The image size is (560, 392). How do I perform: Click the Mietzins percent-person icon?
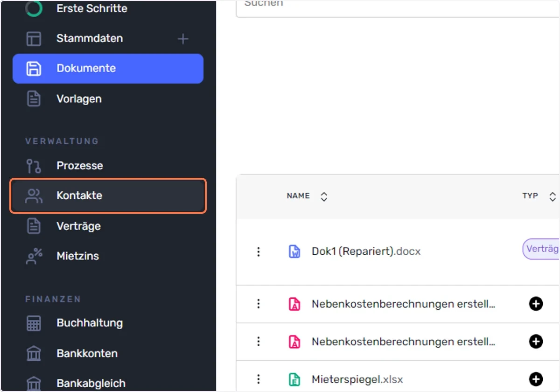click(x=34, y=256)
